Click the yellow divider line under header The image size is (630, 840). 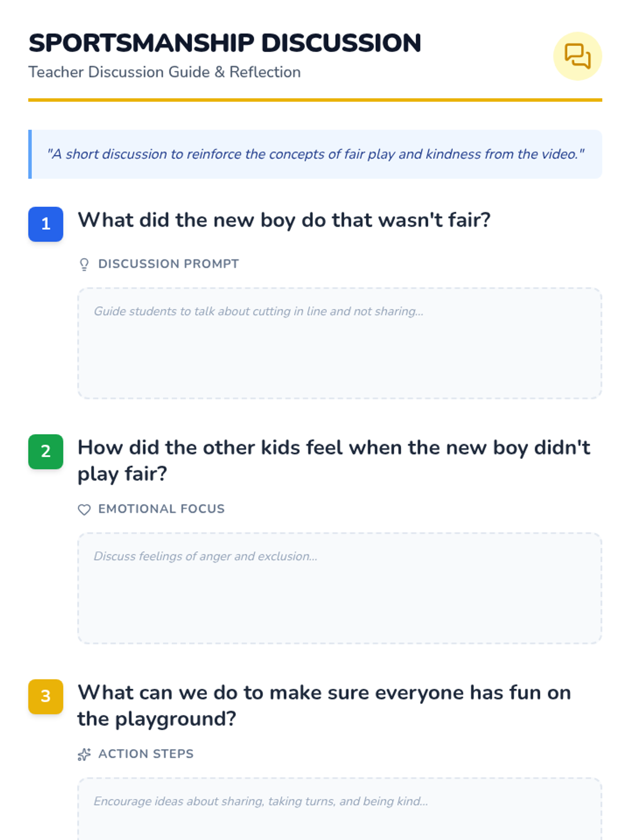315,100
